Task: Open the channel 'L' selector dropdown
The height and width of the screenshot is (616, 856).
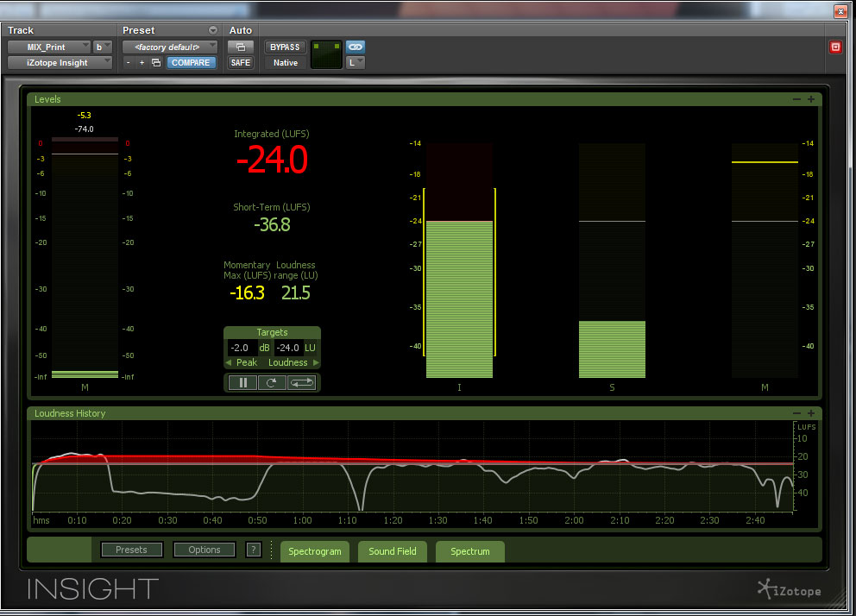Action: pos(356,63)
